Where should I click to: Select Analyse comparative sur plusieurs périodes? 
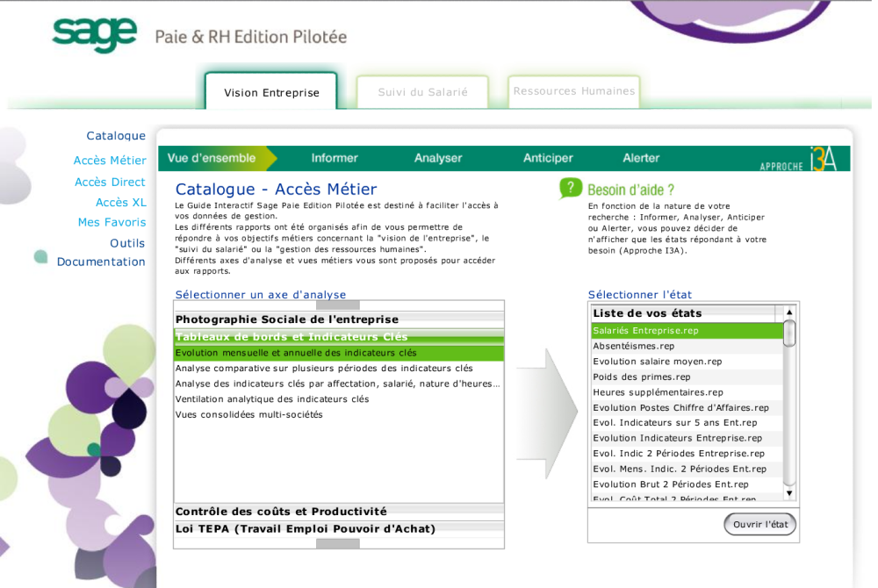pyautogui.click(x=339, y=368)
